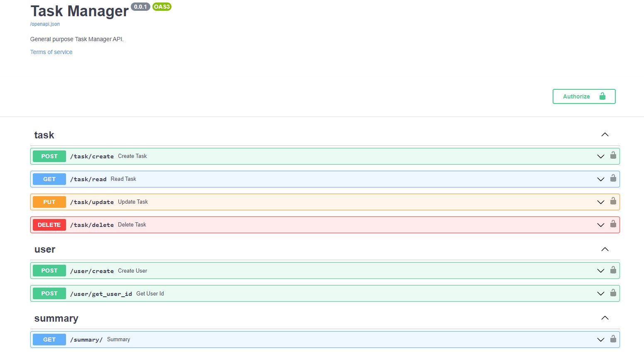Click the lock icon on /user/get_user_id row
This screenshot has width=644, height=352.
point(613,293)
